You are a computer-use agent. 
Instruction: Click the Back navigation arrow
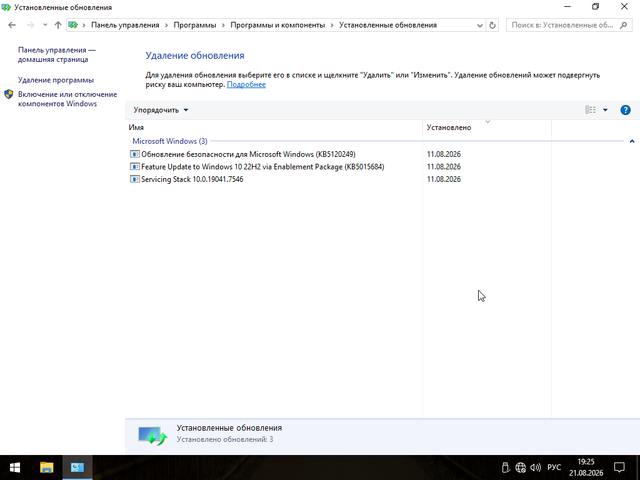point(12,25)
